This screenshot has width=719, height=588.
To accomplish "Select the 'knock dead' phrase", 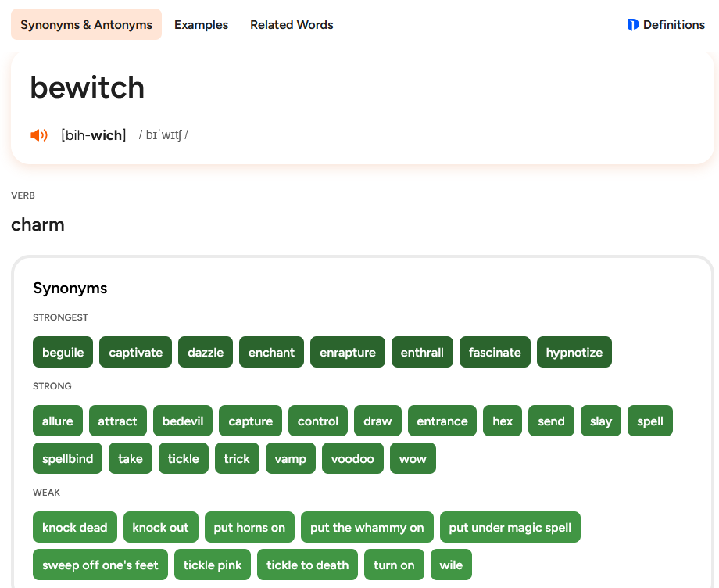I will (75, 528).
